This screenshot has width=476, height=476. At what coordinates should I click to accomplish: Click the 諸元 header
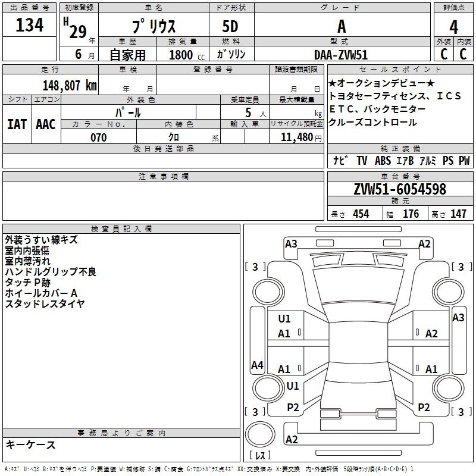click(x=400, y=201)
